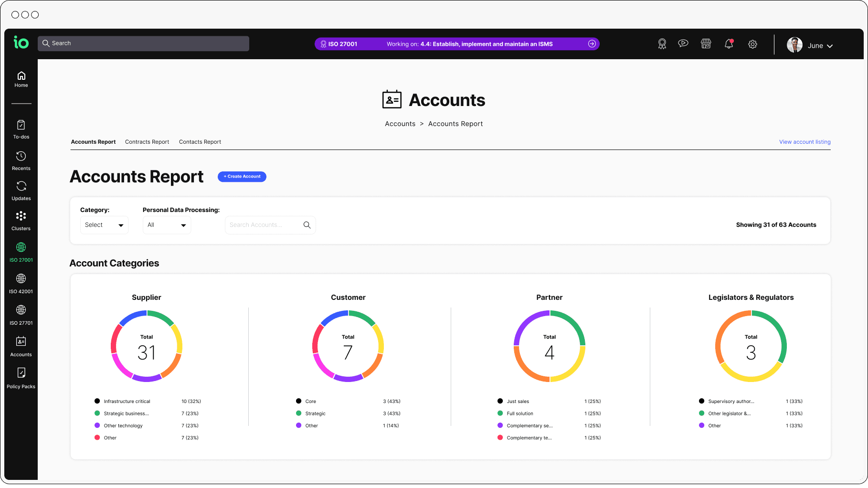868x488 pixels.
Task: Click the Customer Core legend entry
Action: pos(348,402)
